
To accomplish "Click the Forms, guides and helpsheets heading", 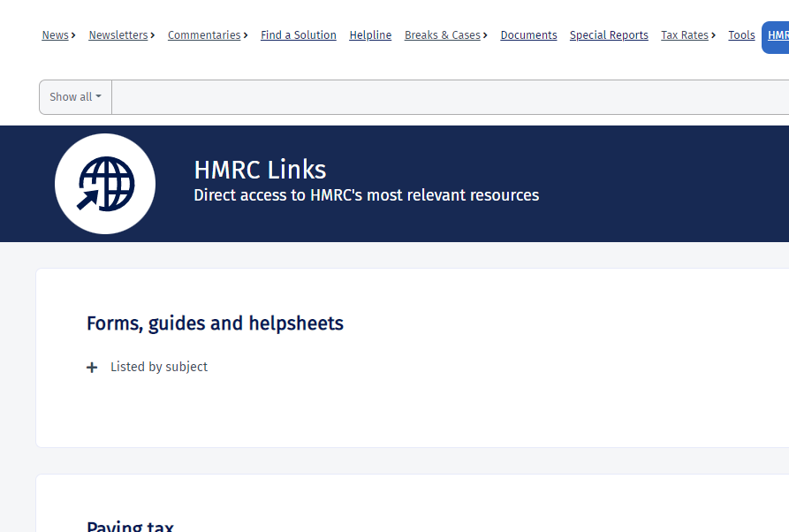I will click(x=215, y=323).
